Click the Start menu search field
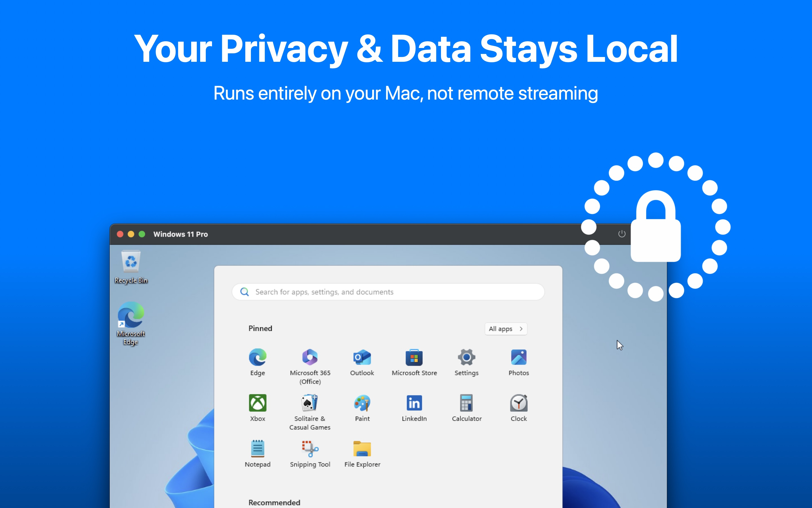 click(x=388, y=292)
